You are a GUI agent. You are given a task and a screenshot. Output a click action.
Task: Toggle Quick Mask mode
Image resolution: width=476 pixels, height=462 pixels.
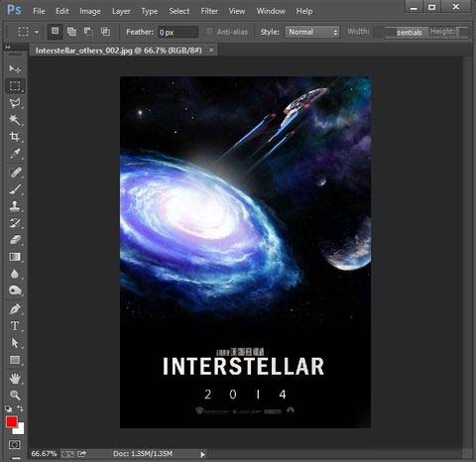click(15, 444)
